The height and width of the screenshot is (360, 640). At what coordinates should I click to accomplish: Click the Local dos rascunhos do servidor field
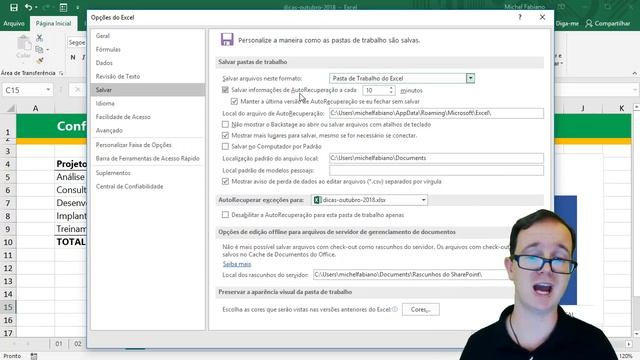(411, 275)
